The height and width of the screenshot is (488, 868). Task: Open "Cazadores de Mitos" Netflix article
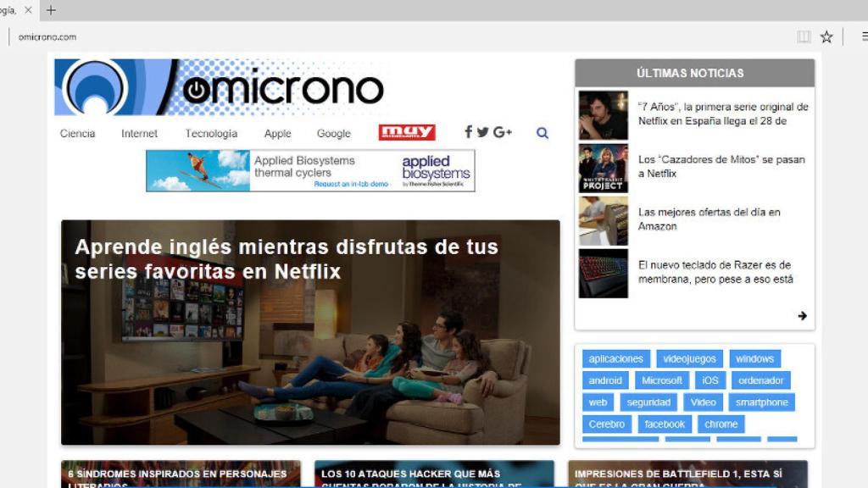point(721,166)
